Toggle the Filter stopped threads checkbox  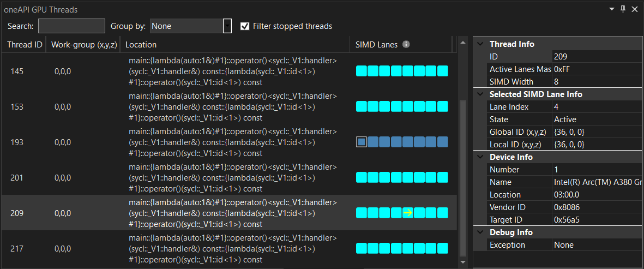(245, 26)
